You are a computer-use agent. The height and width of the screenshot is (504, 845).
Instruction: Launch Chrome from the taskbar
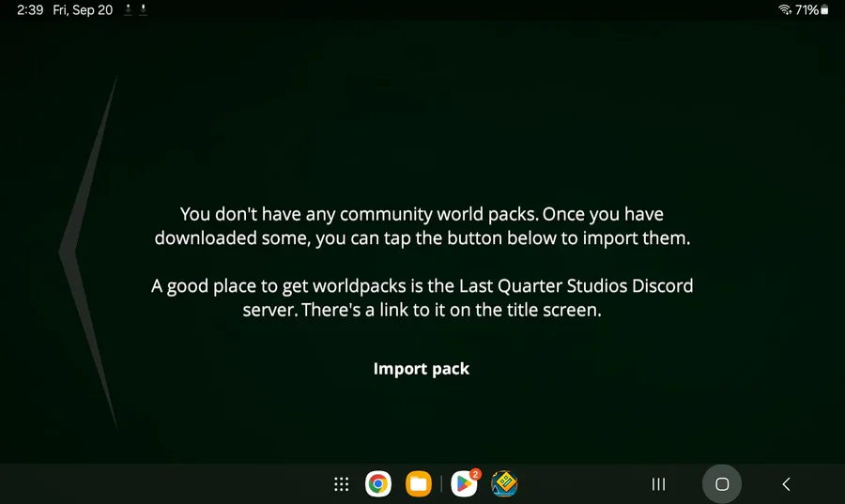(x=378, y=484)
